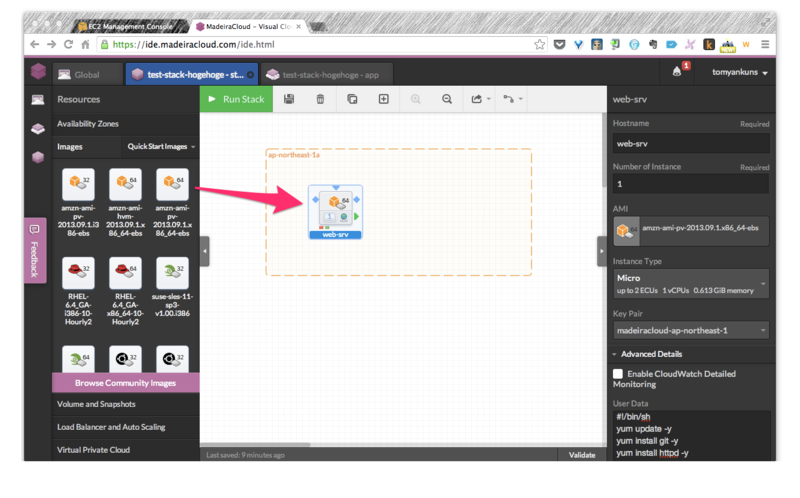Open the Quick Start Images dropdown
This screenshot has width=800, height=498.
point(161,146)
